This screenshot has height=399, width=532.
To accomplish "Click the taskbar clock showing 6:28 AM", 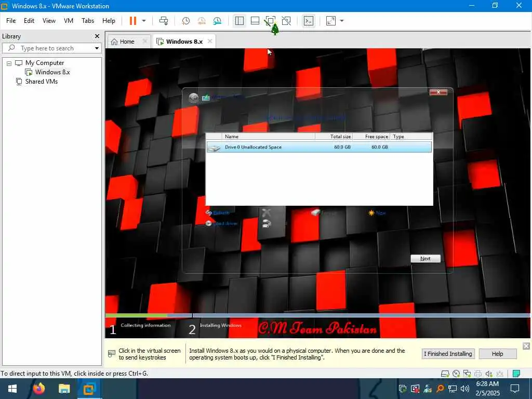I will (487, 389).
